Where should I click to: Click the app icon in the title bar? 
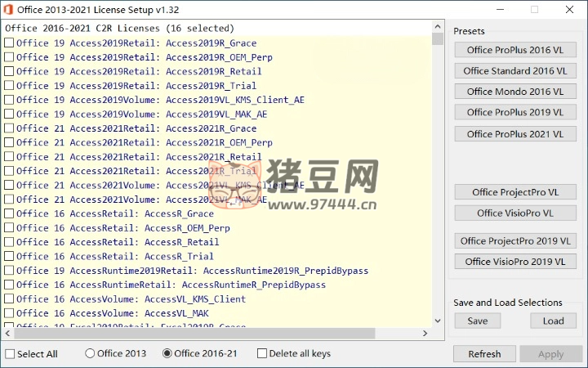tap(10, 10)
